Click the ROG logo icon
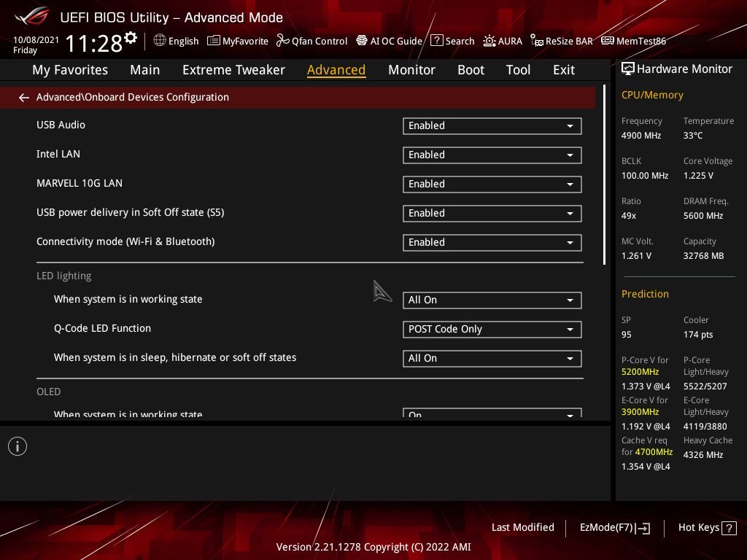Screen dimensions: 747x560 coord(32,16)
